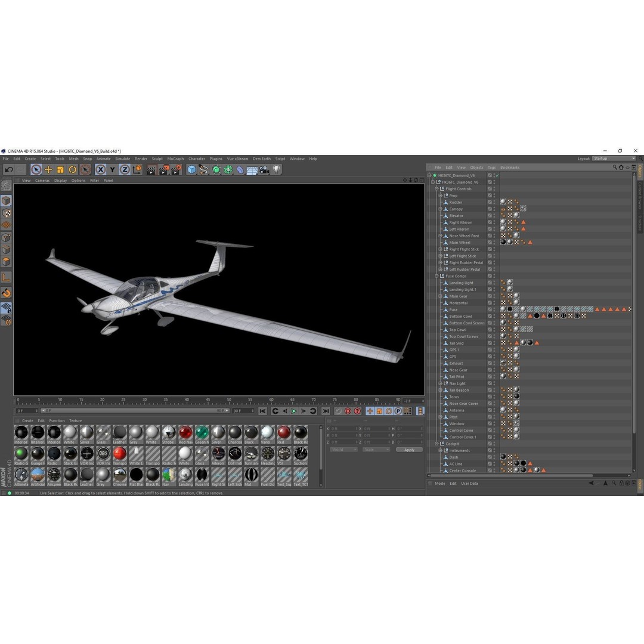The height and width of the screenshot is (644, 644).
Task: Expand the Prop object
Action: 440,196
